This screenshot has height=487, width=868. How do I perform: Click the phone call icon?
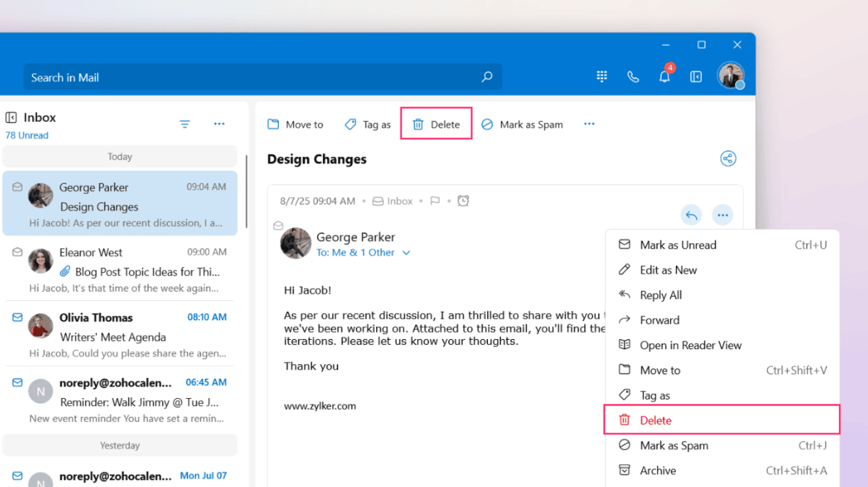tap(633, 77)
